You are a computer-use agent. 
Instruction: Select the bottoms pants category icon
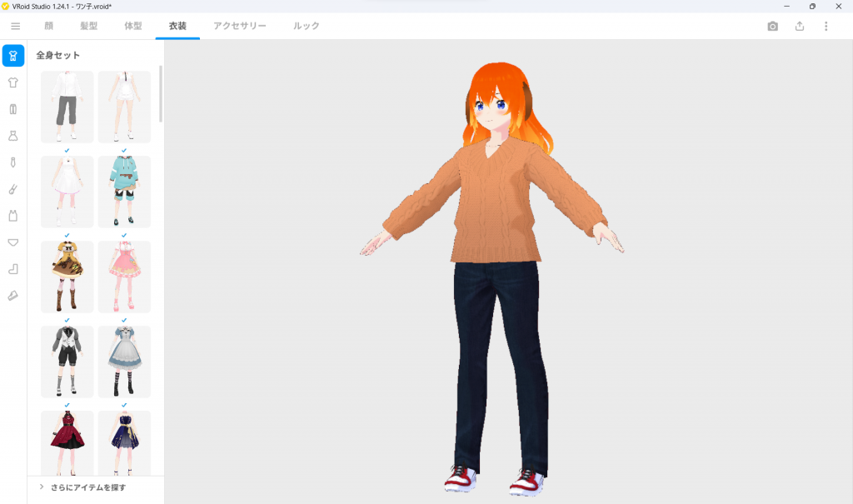pos(13,109)
